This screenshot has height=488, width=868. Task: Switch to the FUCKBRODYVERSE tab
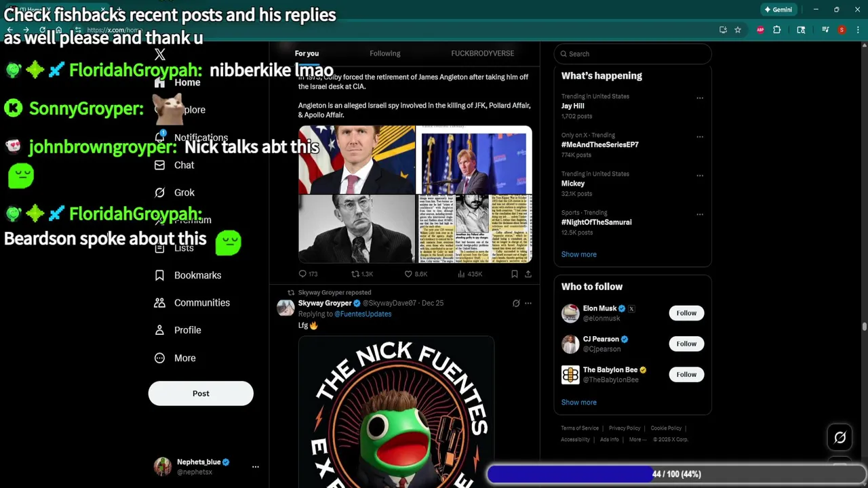point(483,54)
